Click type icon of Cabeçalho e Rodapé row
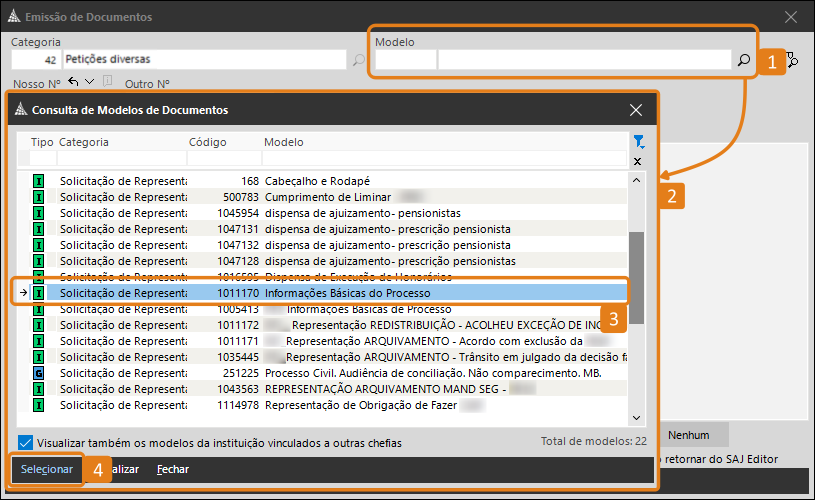This screenshot has width=815, height=500. coord(38,181)
